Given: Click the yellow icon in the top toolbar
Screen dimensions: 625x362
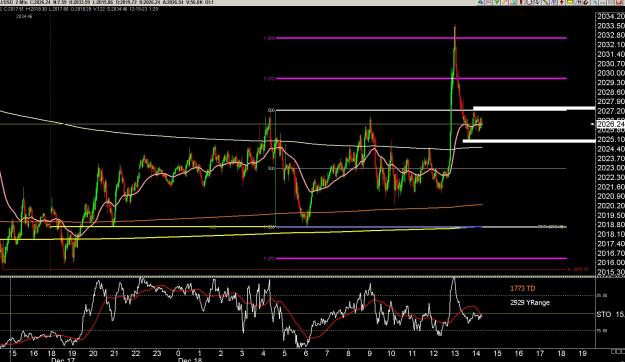Looking at the screenshot, I should point(570,2).
